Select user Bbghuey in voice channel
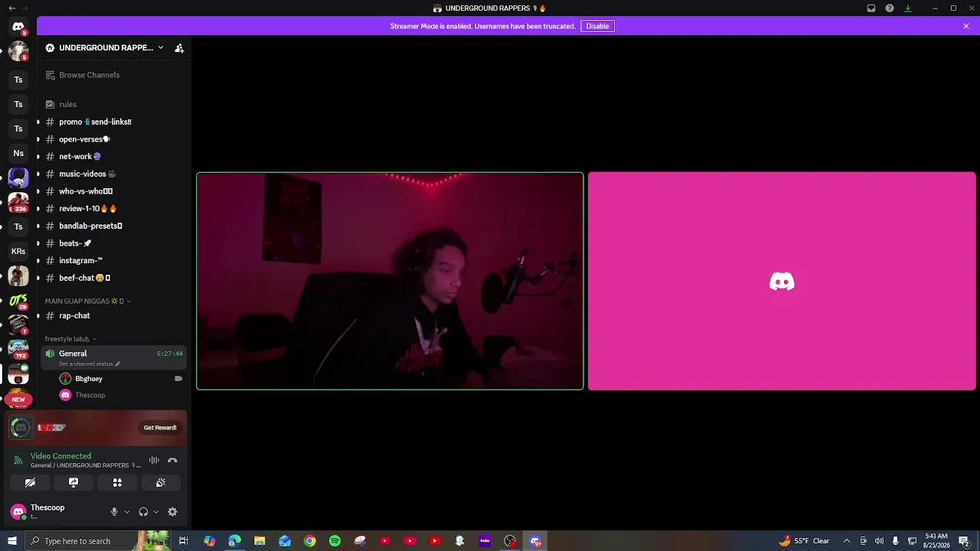 (122, 379)
